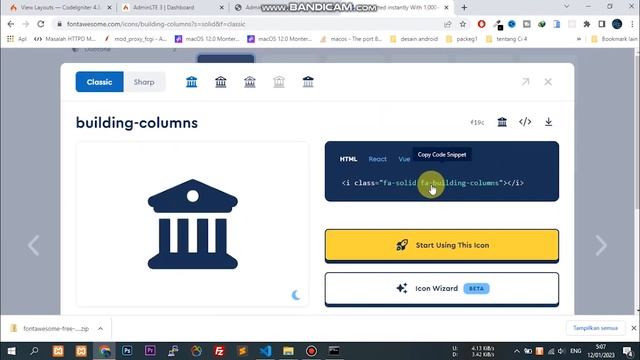Expand the fontawesome zip download options chevron
This screenshot has height=360, width=640.
tap(100, 329)
